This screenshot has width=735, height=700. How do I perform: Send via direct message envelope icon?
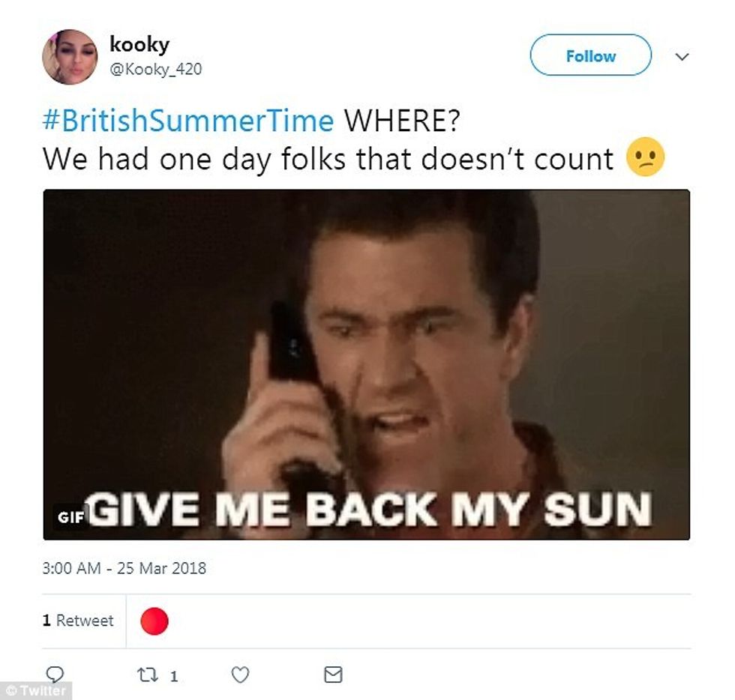click(x=333, y=675)
